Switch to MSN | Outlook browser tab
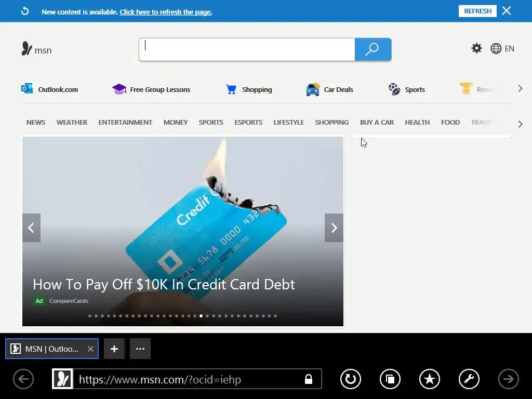532x399 pixels. 51,349
